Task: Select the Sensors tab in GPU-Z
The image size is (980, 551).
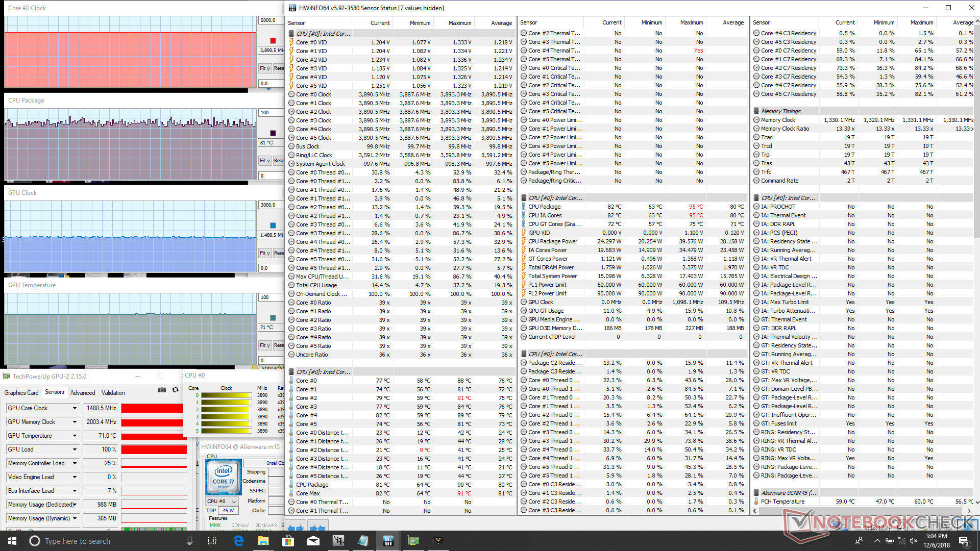Action: (x=55, y=392)
